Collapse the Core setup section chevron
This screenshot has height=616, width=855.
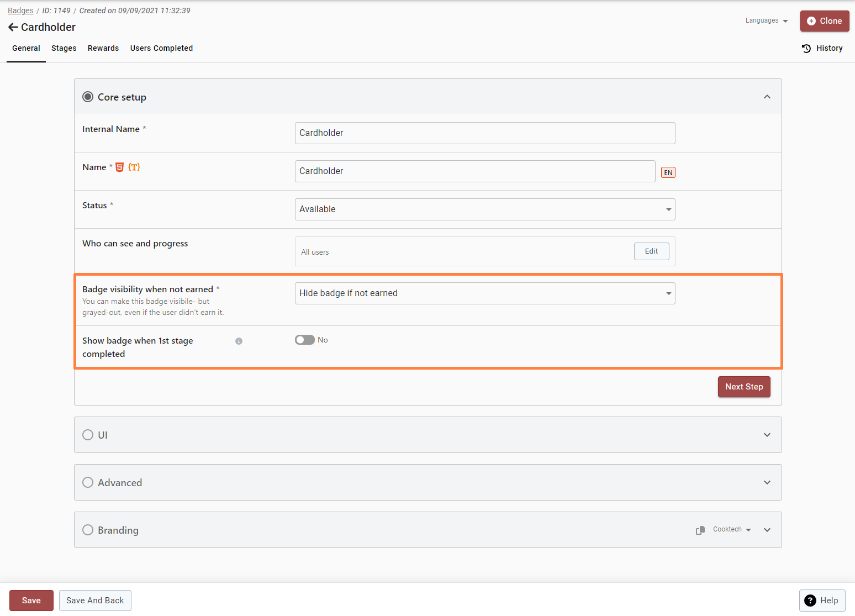click(767, 97)
